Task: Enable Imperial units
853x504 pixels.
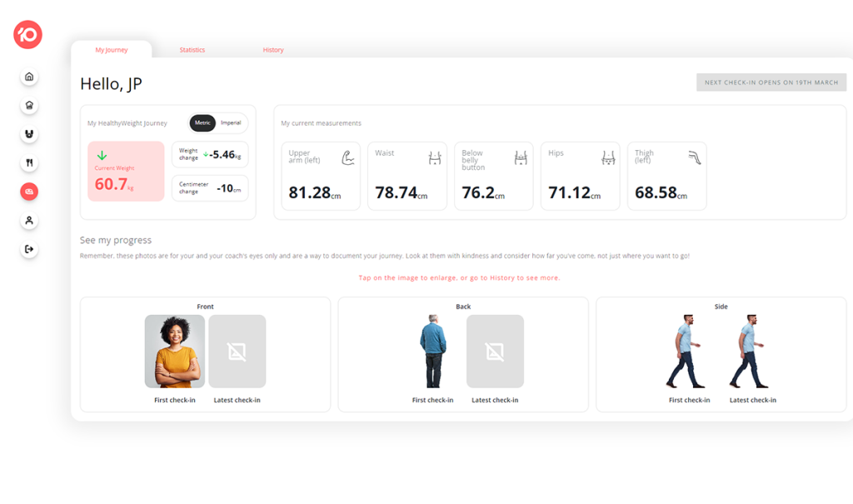Action: pos(232,122)
